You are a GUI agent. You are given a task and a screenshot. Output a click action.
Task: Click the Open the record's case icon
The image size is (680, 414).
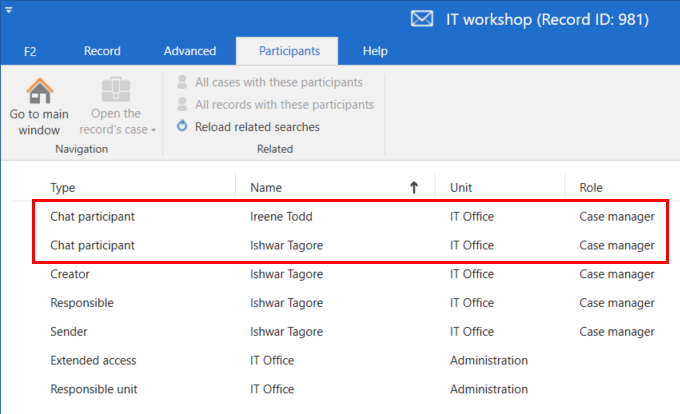pos(116,90)
